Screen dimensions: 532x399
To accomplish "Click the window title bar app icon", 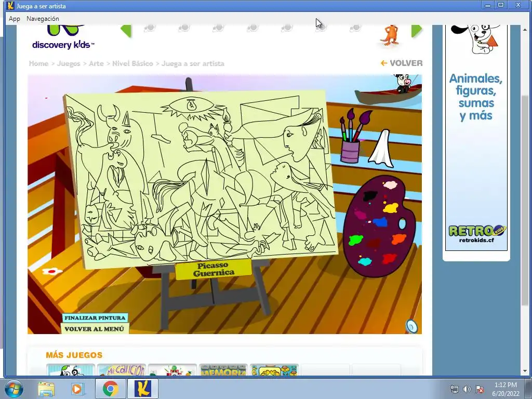I will pyautogui.click(x=10, y=6).
